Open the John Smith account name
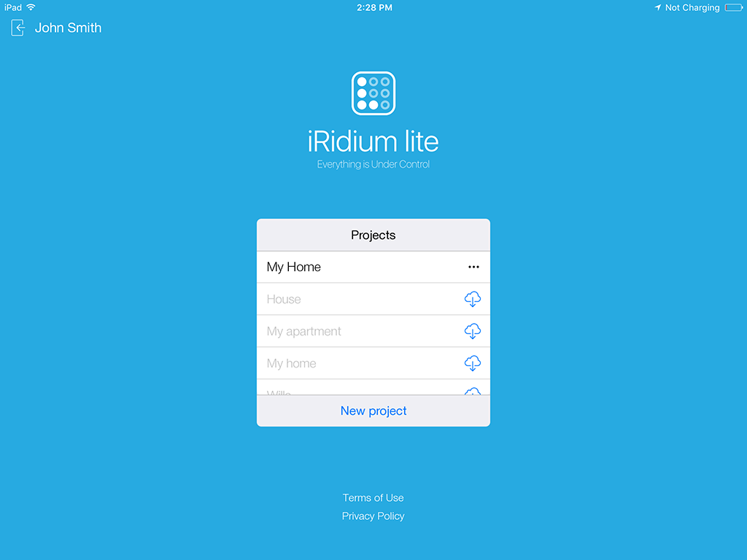Image resolution: width=747 pixels, height=560 pixels. [x=68, y=28]
